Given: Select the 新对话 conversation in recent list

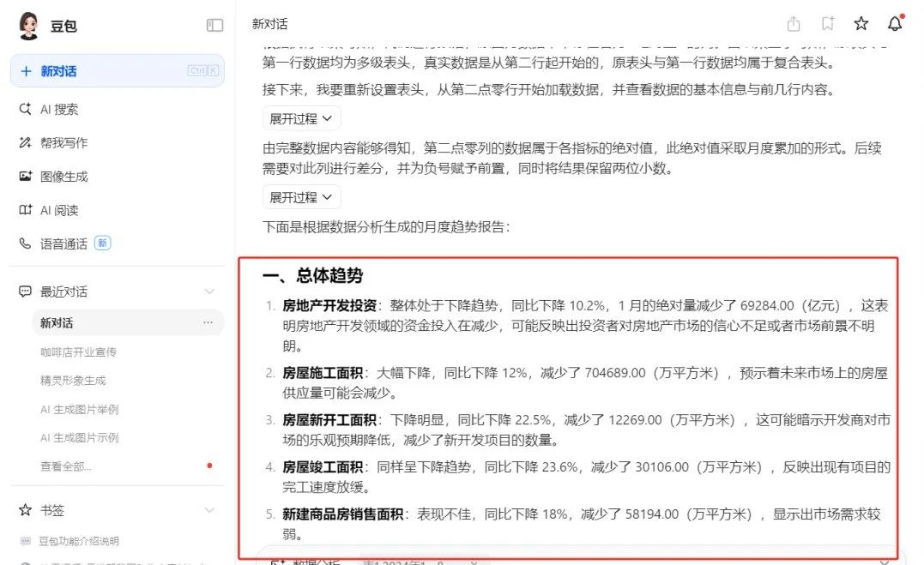Looking at the screenshot, I should pos(127,323).
